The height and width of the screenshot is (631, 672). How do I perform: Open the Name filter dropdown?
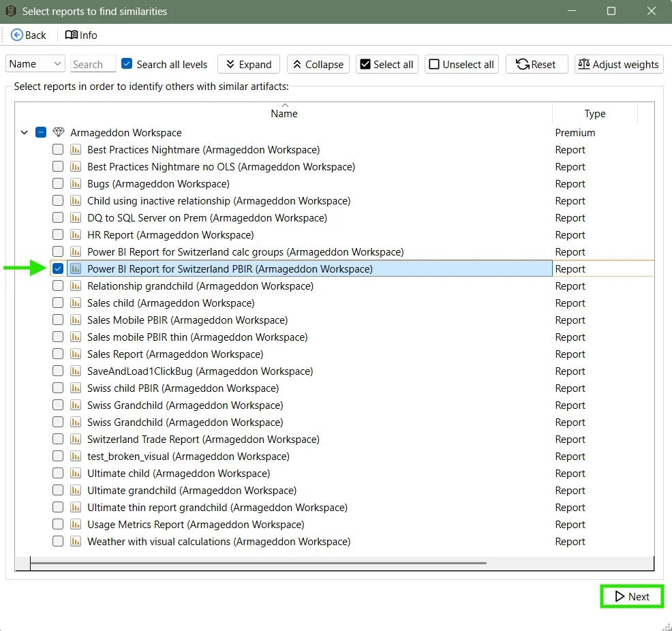pos(35,64)
